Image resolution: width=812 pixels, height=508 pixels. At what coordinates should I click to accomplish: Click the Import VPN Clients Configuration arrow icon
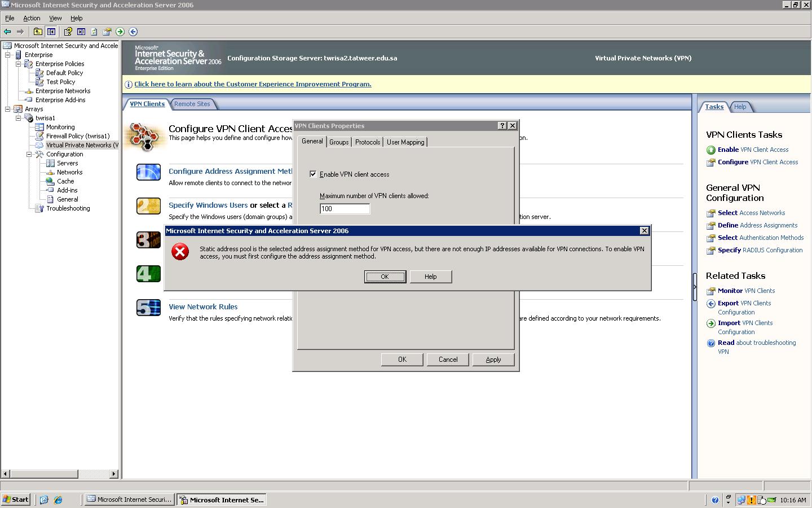(711, 323)
